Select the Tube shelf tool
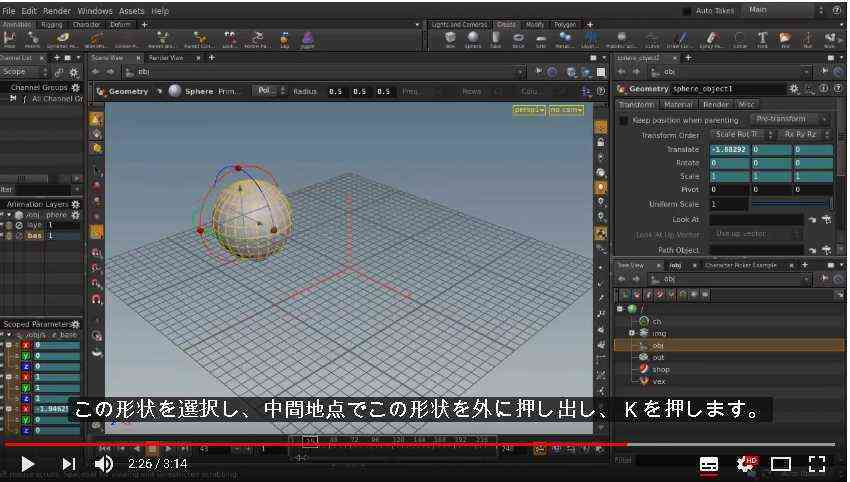The width and height of the screenshot is (850, 482). [x=495, y=40]
